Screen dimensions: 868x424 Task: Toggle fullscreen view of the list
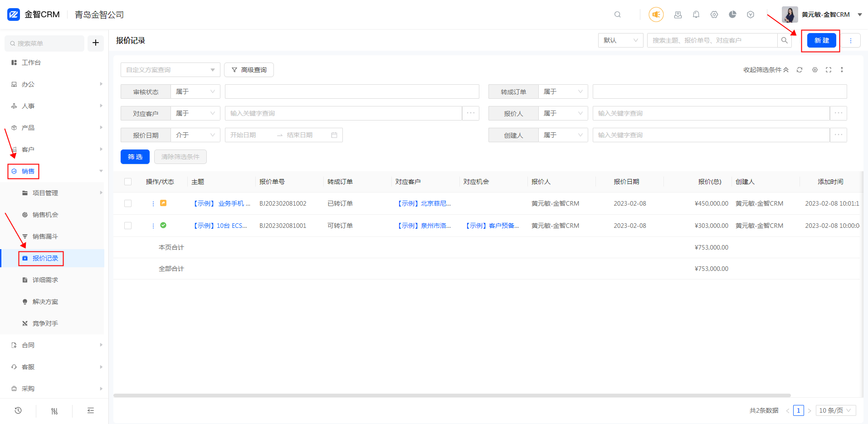click(x=829, y=70)
